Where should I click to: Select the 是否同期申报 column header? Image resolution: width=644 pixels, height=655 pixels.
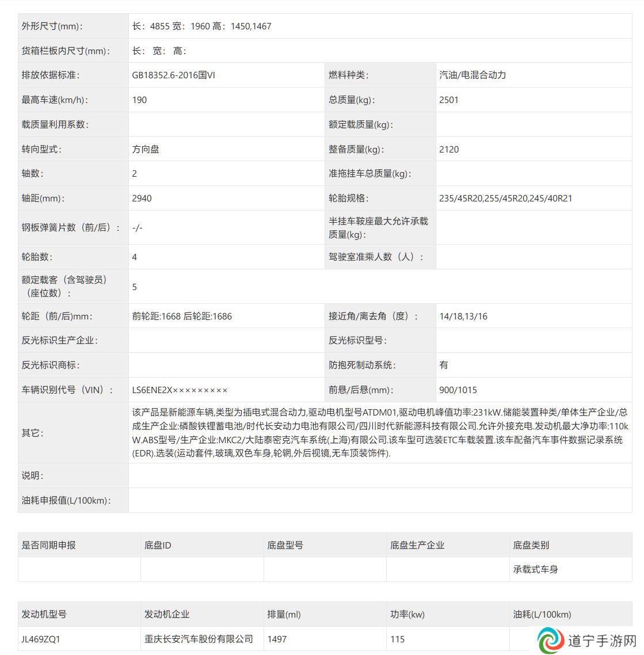tap(48, 545)
